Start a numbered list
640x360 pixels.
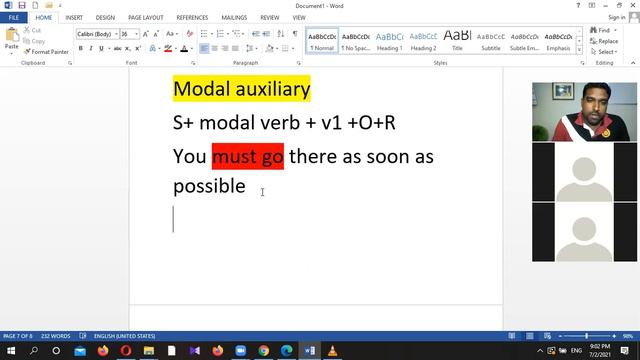point(220,34)
